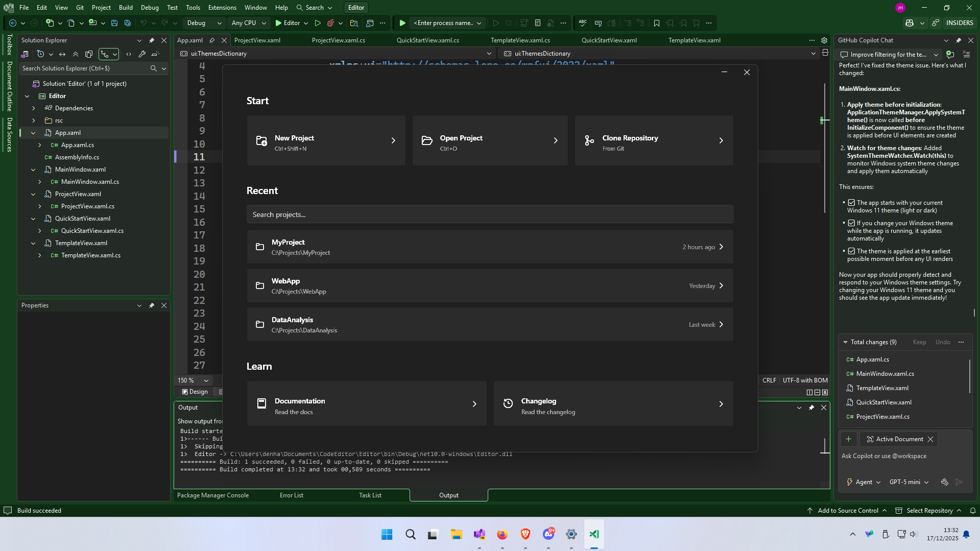The image size is (980, 551).
Task: Open Solution Explorer properties wrench icon
Action: click(x=142, y=54)
